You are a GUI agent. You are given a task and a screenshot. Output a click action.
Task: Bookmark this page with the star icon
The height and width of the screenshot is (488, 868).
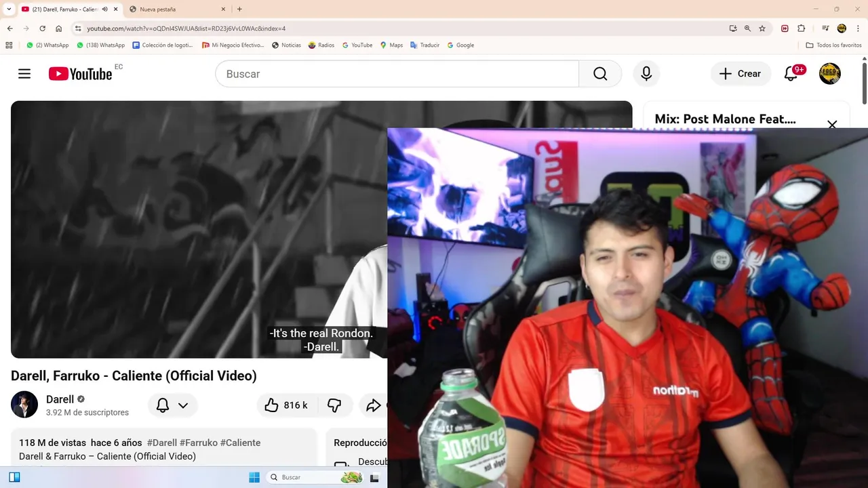click(762, 28)
